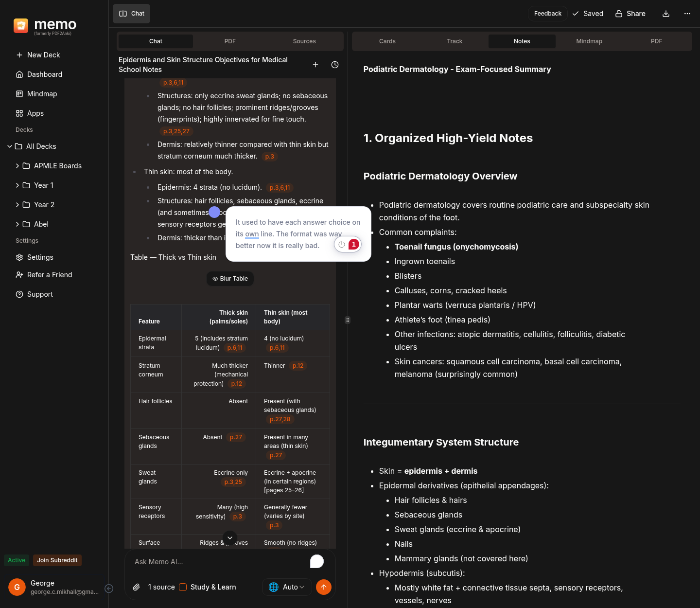
Task: Click the Ask Memo AI input field
Action: (219, 562)
